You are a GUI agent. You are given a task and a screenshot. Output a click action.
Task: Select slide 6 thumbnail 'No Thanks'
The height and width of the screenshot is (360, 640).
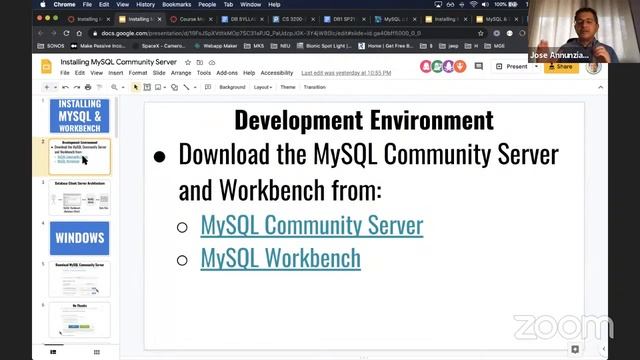click(80, 320)
